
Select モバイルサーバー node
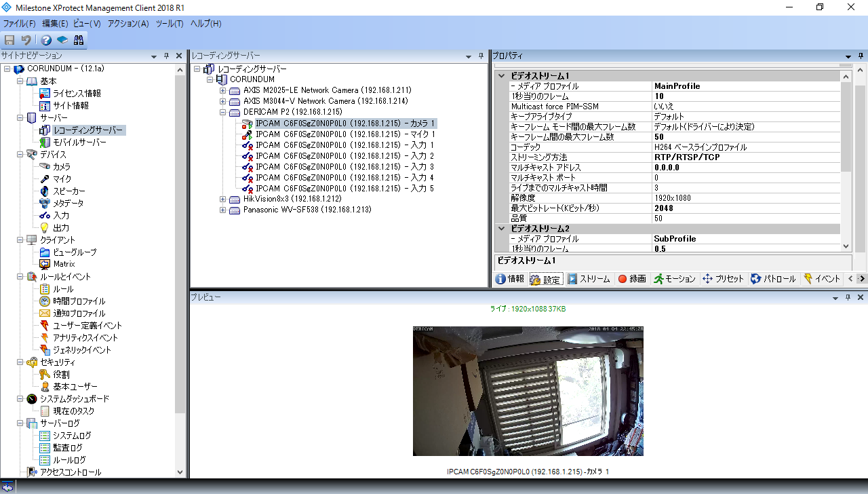[x=80, y=142]
